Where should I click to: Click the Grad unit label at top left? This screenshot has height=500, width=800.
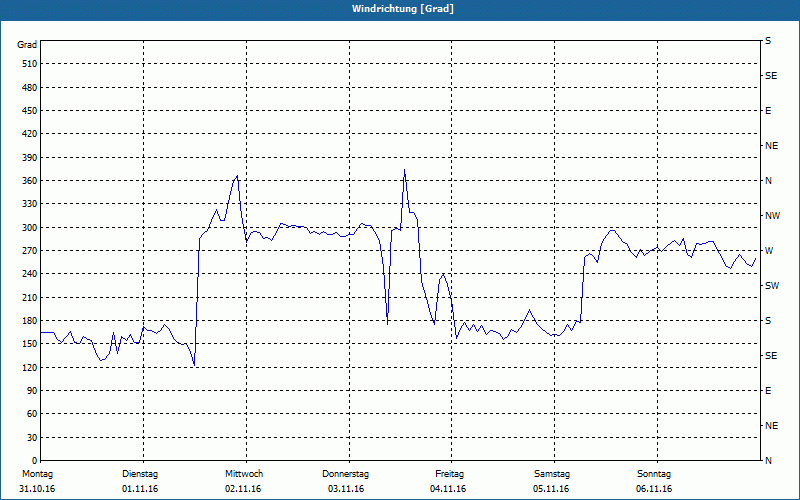point(27,45)
